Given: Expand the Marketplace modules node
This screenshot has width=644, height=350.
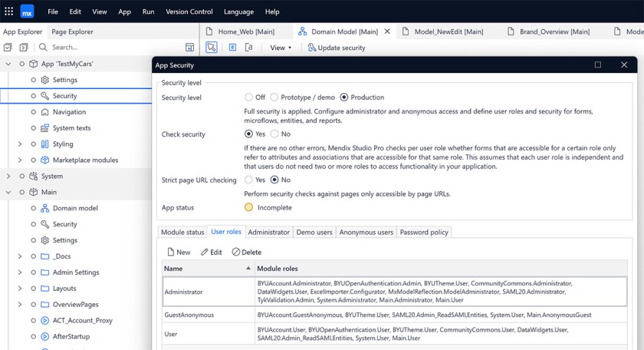Looking at the screenshot, I should [x=20, y=160].
